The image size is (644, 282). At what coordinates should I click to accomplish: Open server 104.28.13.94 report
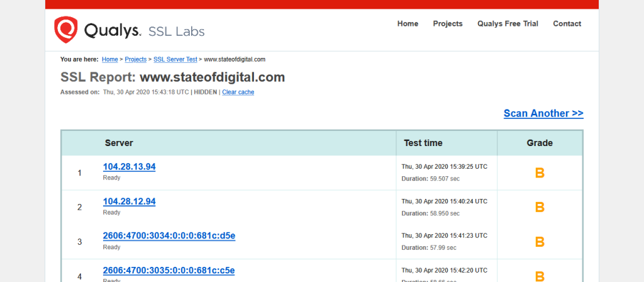[129, 167]
